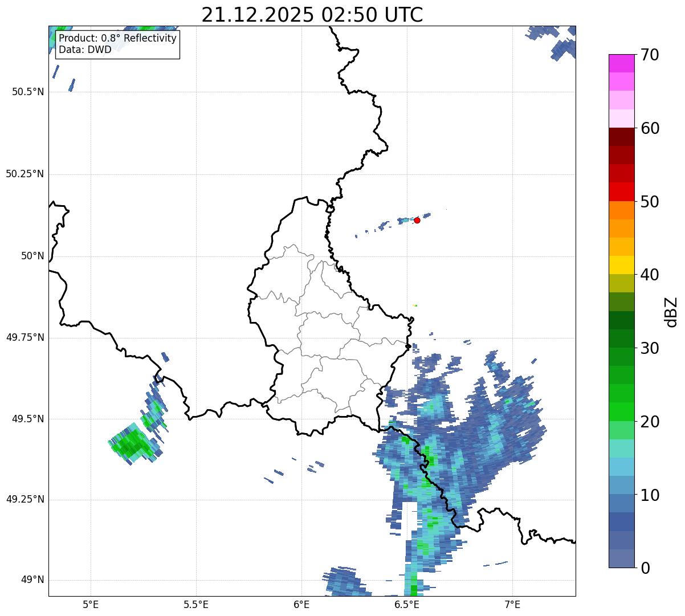The width and height of the screenshot is (685, 616).
Task: Pick the bright green colorbar segment above 20
Action: [x=622, y=411]
